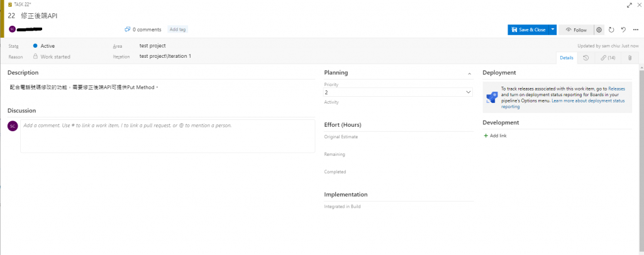644x255 pixels.
Task: Open the more actions ellipsis menu
Action: tap(635, 30)
